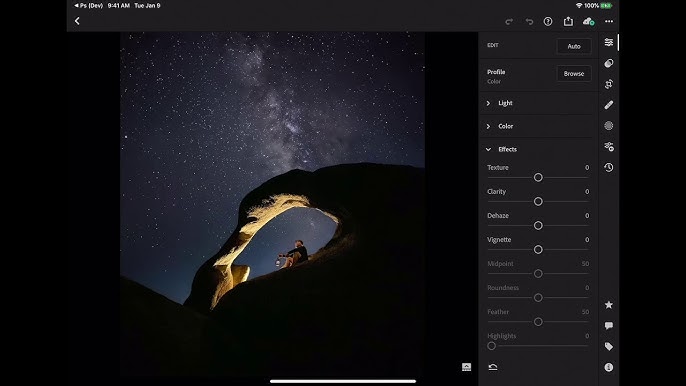Toggle the filmstrip icon below the photo
Image resolution: width=686 pixels, height=386 pixels.
[466, 367]
